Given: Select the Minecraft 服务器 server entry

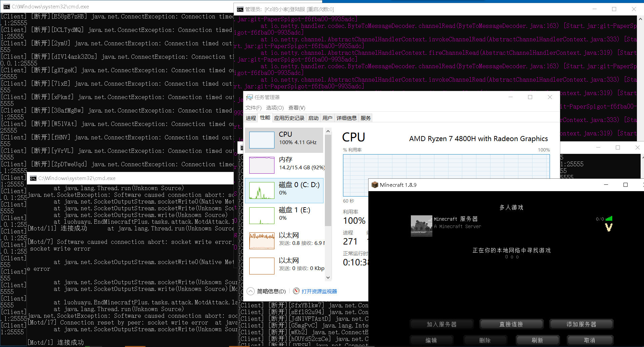Looking at the screenshot, I should point(512,226).
